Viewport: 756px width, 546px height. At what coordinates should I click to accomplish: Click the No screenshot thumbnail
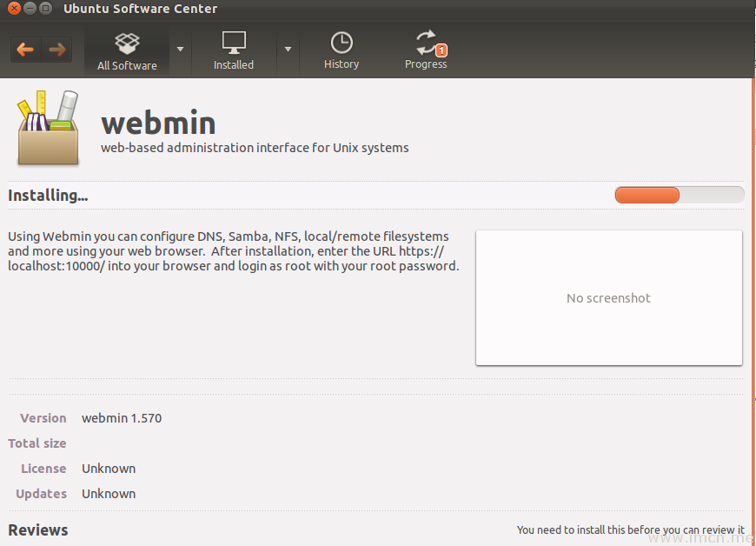(609, 297)
